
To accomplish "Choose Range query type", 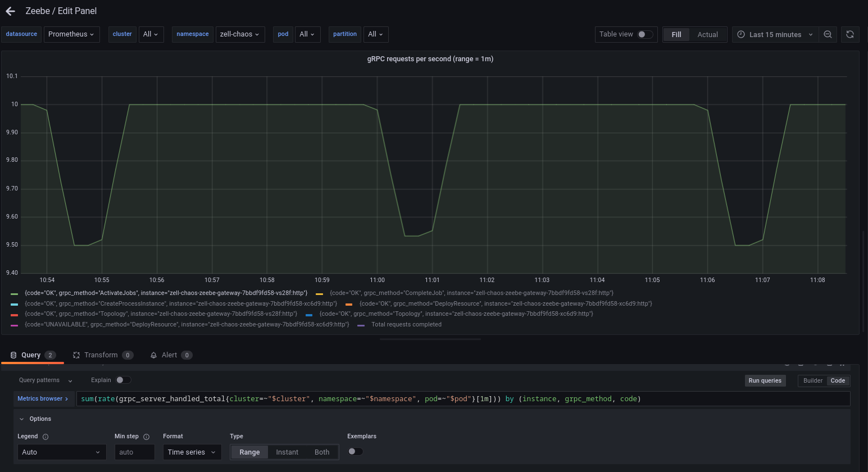I will point(249,452).
